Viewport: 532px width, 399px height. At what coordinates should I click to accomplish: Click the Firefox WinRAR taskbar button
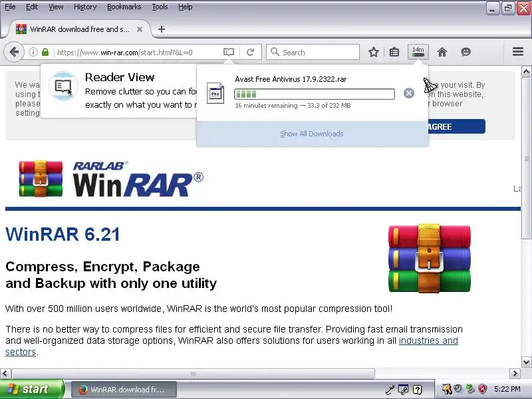pyautogui.click(x=124, y=390)
